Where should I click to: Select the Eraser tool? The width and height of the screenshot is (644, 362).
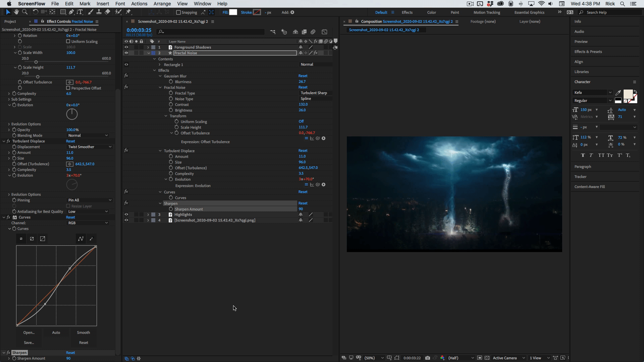click(107, 12)
